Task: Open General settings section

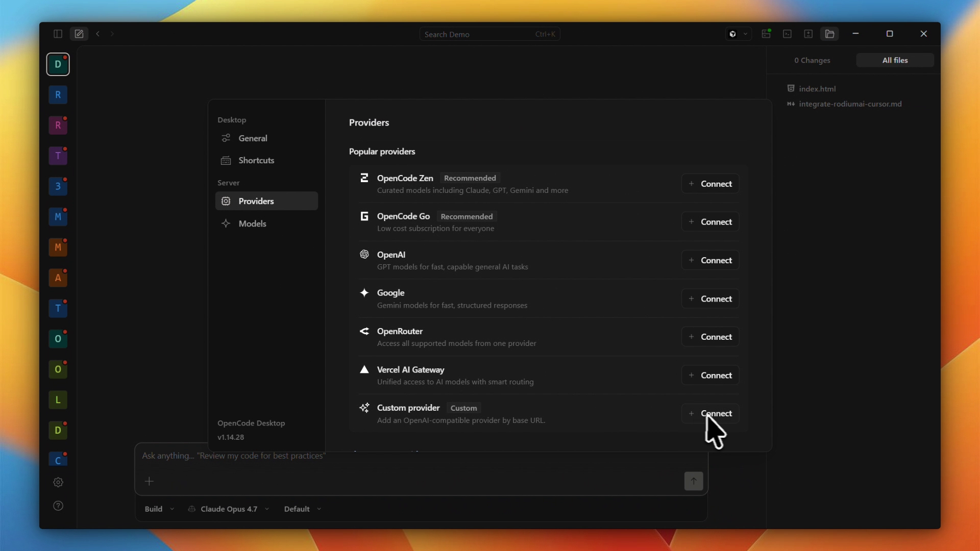Action: pyautogui.click(x=266, y=138)
